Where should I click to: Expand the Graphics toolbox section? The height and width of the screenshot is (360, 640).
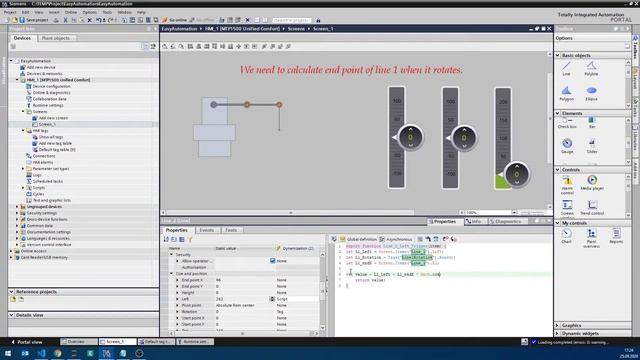point(558,325)
